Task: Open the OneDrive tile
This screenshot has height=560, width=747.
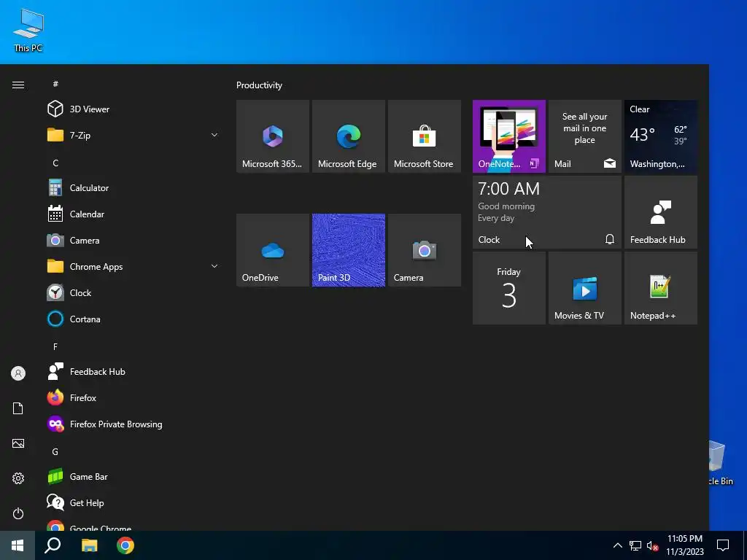Action: [x=273, y=250]
